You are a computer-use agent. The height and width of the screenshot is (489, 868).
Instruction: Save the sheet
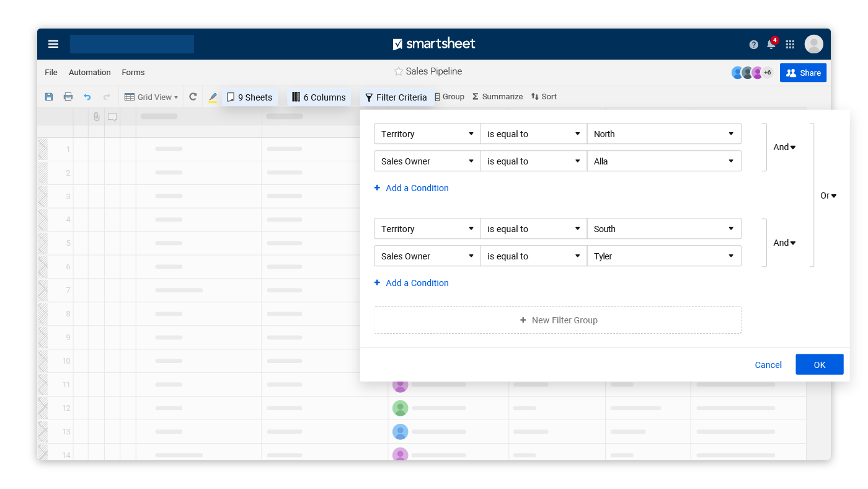coord(49,97)
